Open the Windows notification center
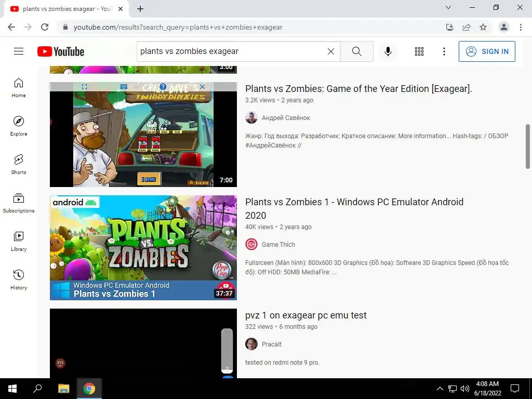 tap(515, 389)
